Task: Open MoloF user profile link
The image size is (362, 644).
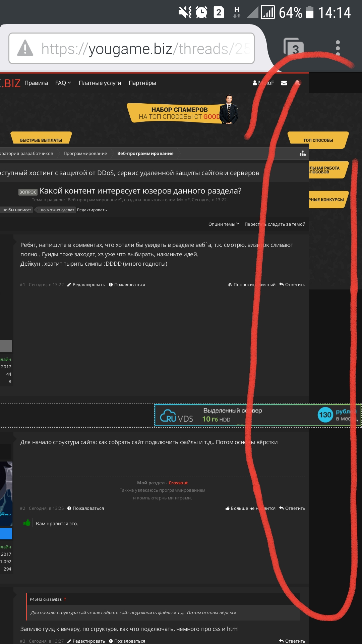Action: (263, 83)
